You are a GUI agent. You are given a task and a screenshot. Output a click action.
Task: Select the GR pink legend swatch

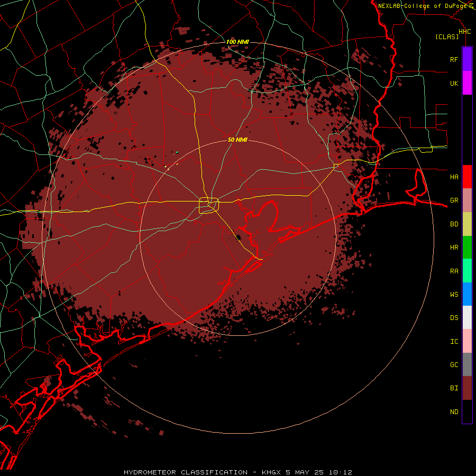pyautogui.click(x=467, y=200)
